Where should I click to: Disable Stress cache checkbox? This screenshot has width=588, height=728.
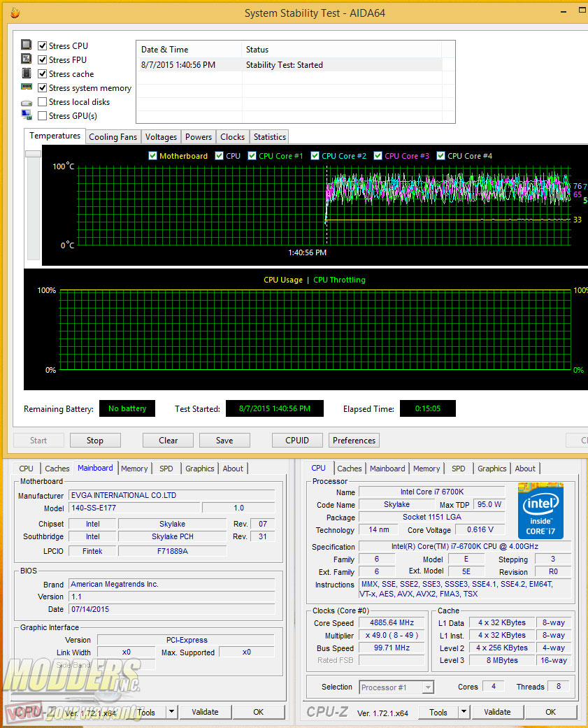point(42,73)
